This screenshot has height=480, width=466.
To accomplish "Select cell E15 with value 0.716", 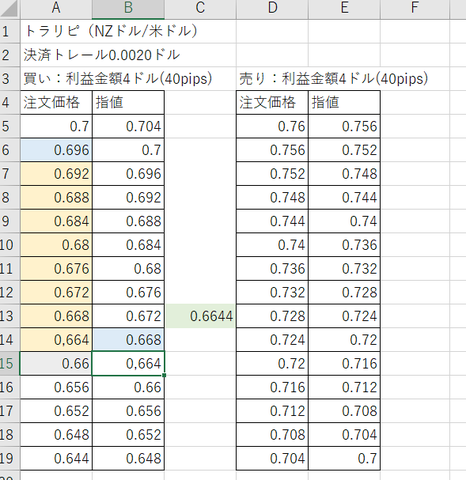I will [344, 363].
